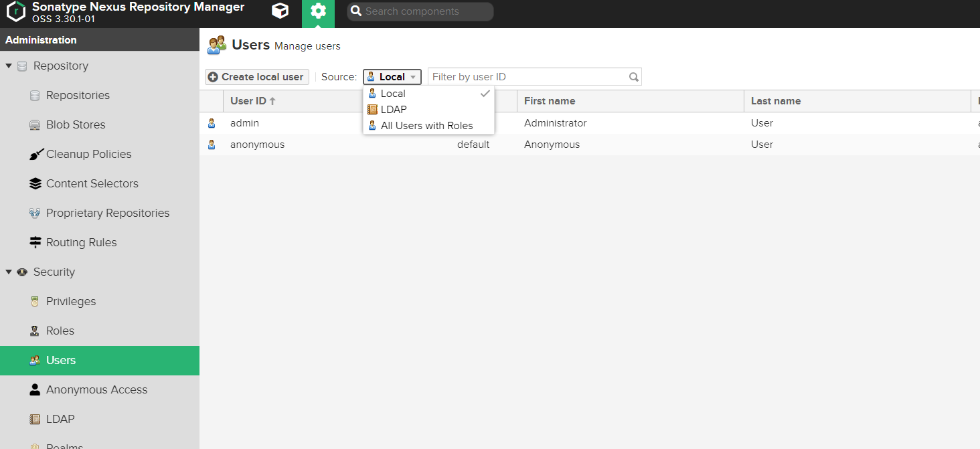This screenshot has width=980, height=449.
Task: Select Local option in dropdown list
Action: (393, 94)
